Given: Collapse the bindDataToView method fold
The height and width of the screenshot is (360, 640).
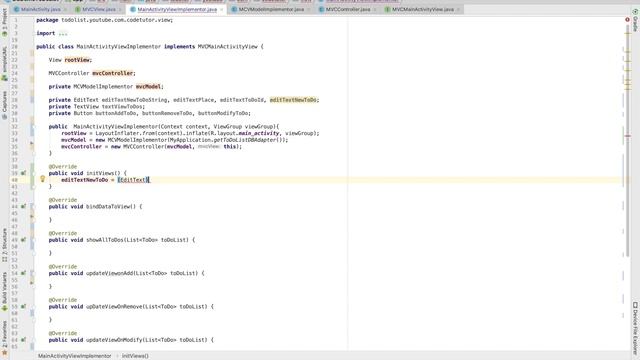Looking at the screenshot, I should coord(34,207).
